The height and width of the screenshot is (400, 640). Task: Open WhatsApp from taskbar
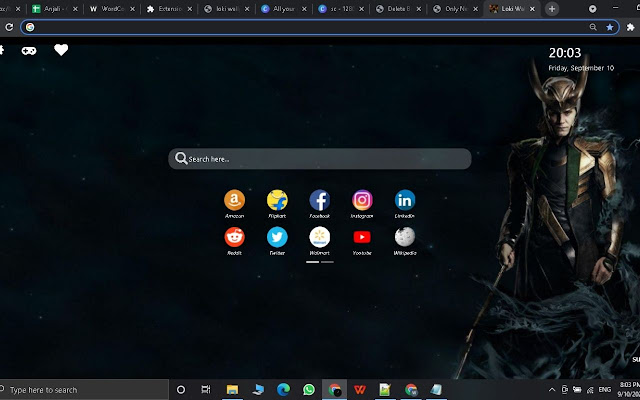tap(309, 390)
